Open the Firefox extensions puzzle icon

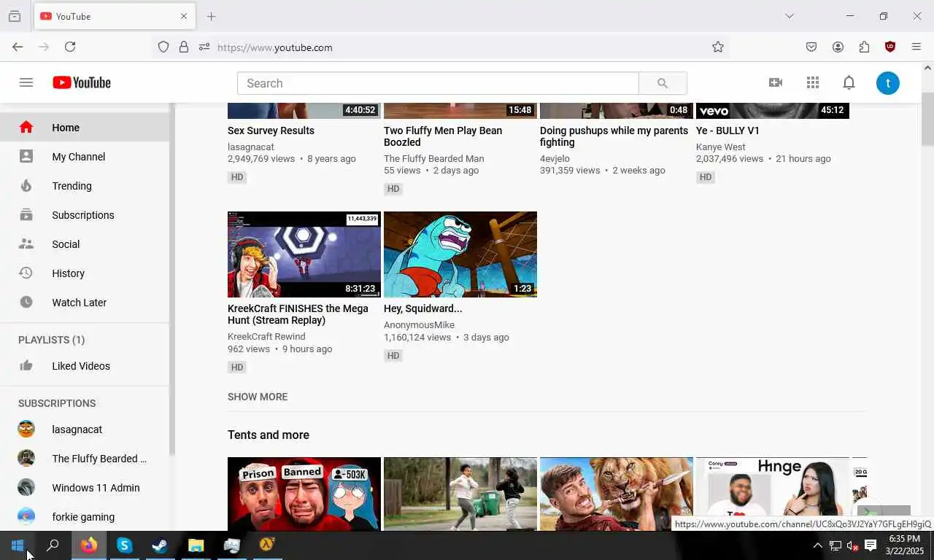[864, 47]
